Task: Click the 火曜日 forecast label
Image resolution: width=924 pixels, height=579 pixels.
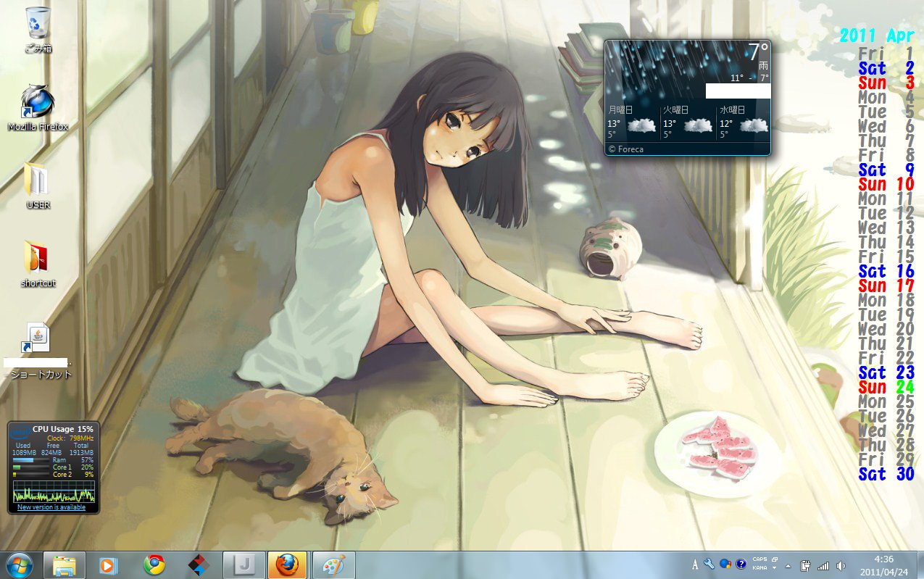Action: [676, 110]
